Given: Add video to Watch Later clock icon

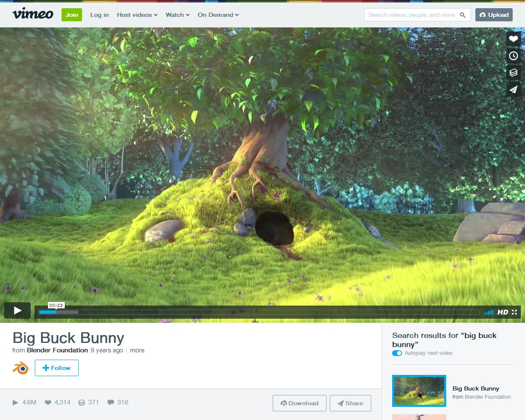Looking at the screenshot, I should 514,56.
